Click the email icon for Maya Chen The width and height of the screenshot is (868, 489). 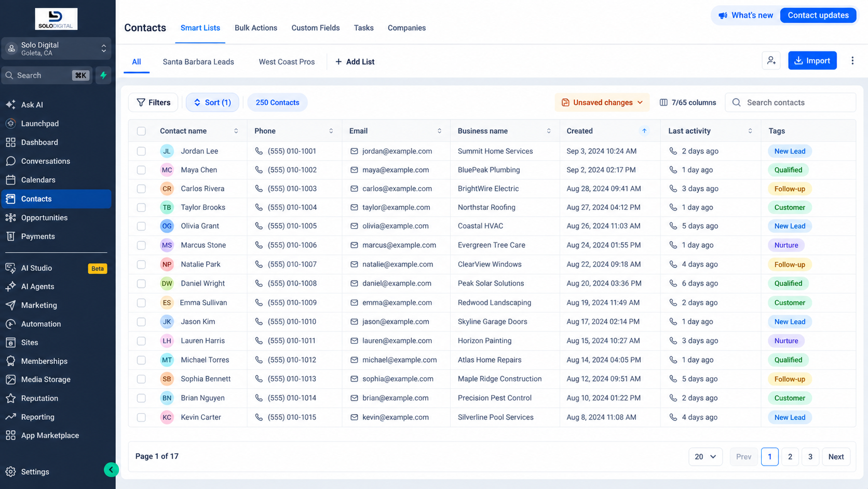(x=354, y=170)
